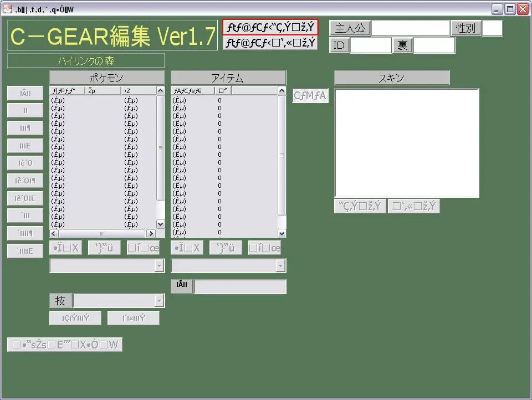The image size is (532, 400).
Task: Focus the small field beside 性別
Action: (x=492, y=28)
